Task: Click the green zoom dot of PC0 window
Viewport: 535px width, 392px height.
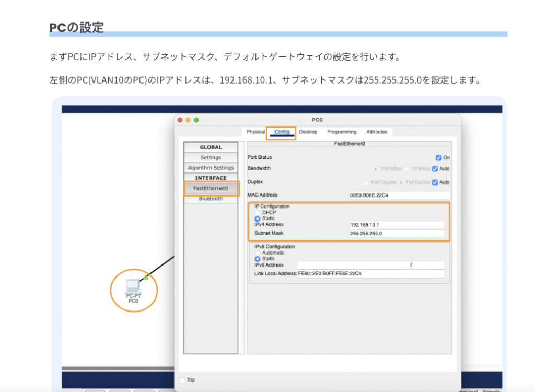Action: point(196,120)
